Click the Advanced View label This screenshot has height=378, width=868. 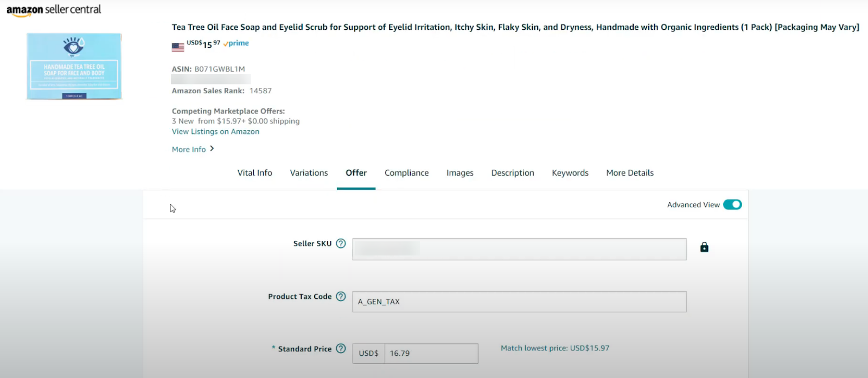[x=693, y=205]
